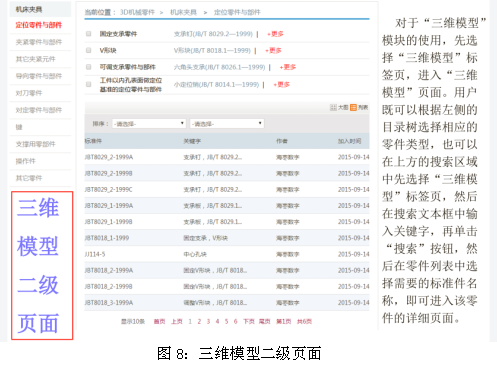Check the V形块 category checkbox

click(x=88, y=50)
